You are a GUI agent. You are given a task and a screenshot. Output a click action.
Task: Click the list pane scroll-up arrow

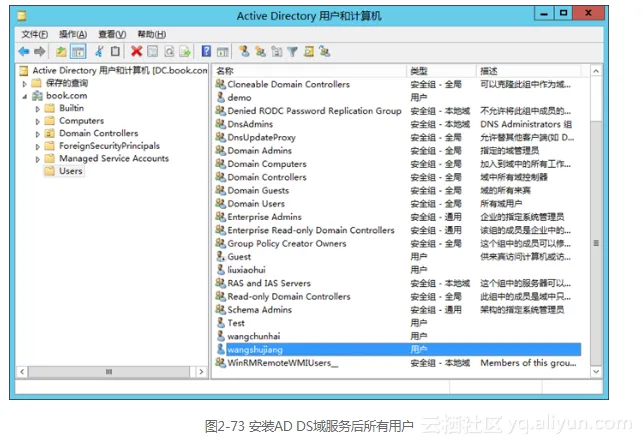point(596,71)
